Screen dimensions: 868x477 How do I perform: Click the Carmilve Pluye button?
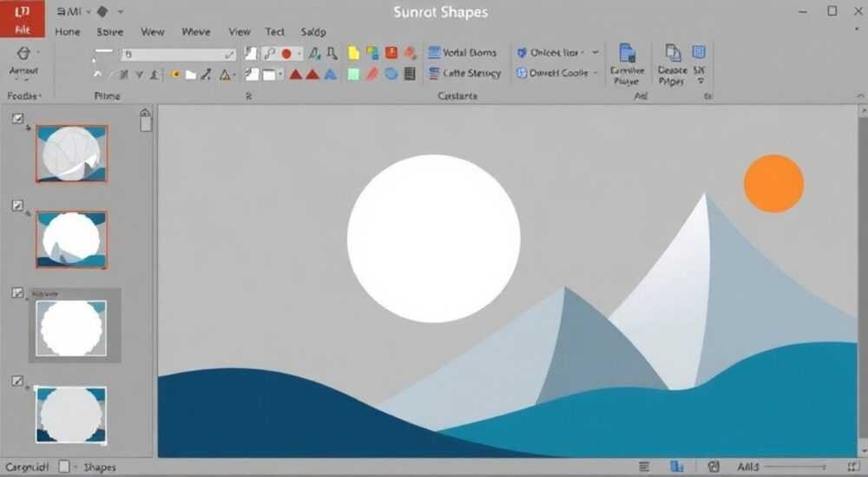(x=628, y=65)
